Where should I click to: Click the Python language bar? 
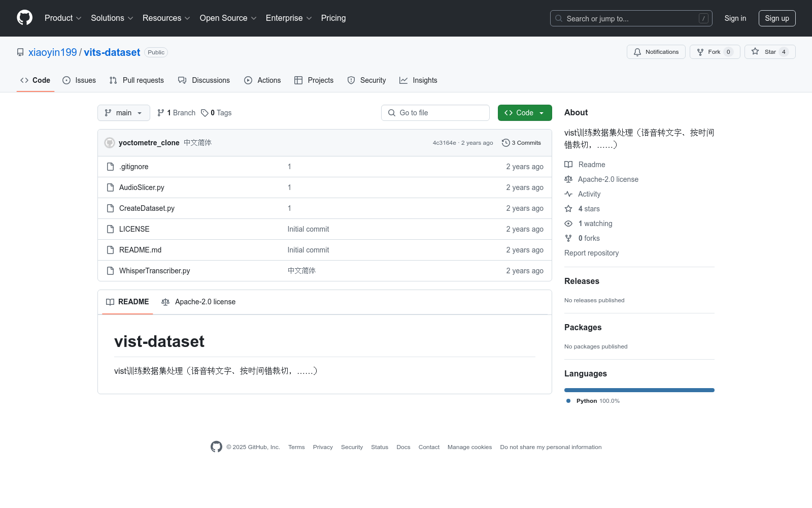639,390
